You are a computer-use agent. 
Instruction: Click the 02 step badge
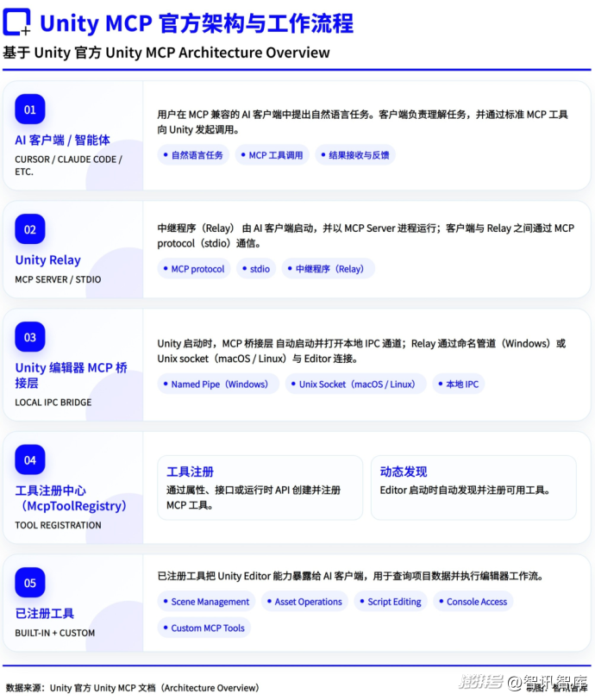(30, 229)
